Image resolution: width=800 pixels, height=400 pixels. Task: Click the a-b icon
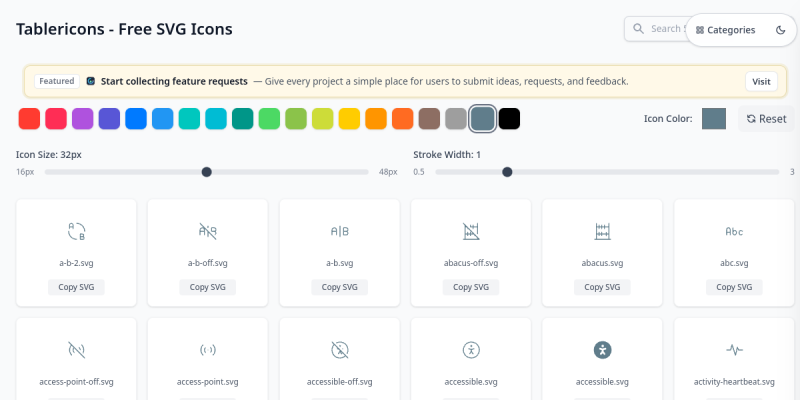[x=340, y=231]
